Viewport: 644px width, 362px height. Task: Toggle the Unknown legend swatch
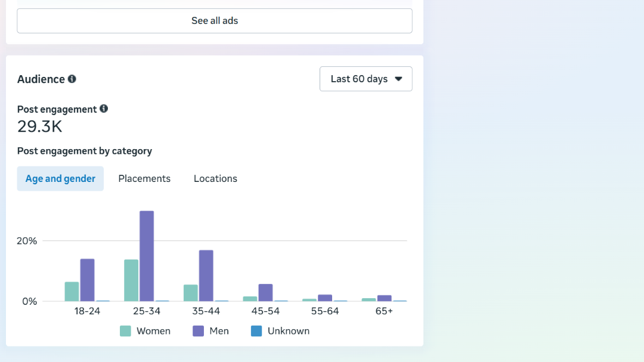pos(256,331)
